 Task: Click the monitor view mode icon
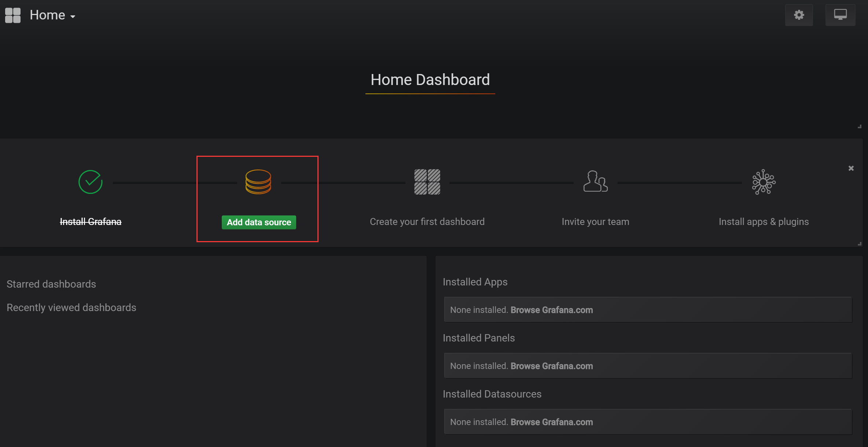click(840, 15)
